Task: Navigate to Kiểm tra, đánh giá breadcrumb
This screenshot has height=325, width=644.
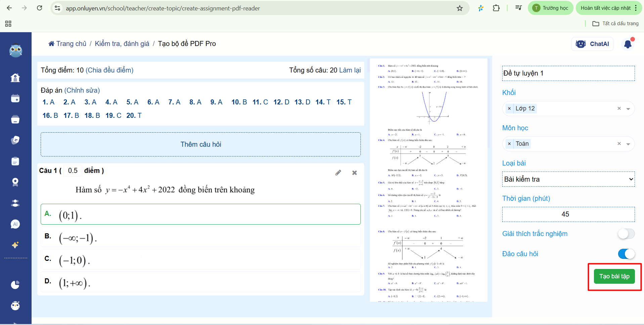Action: [122, 44]
